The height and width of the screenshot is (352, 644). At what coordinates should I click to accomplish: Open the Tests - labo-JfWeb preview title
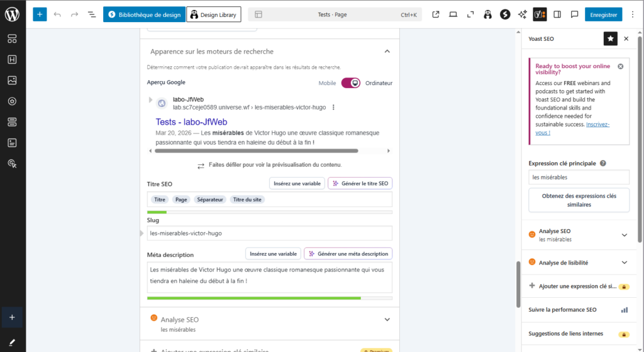point(191,122)
